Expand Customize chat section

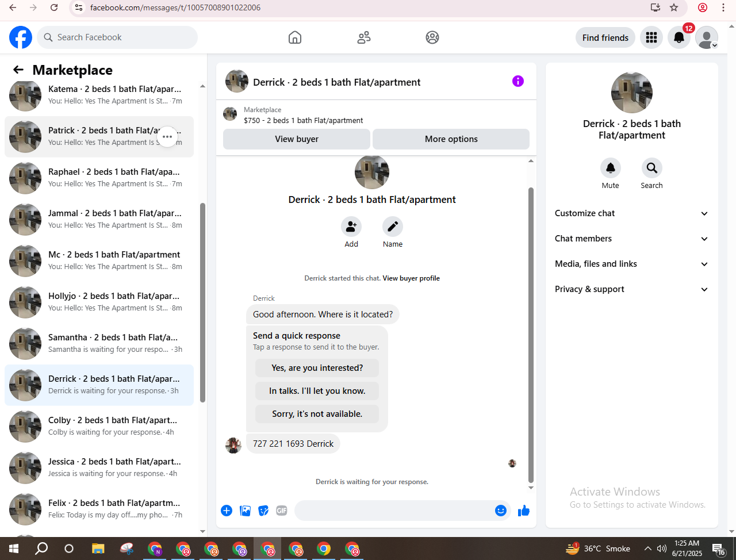point(632,213)
